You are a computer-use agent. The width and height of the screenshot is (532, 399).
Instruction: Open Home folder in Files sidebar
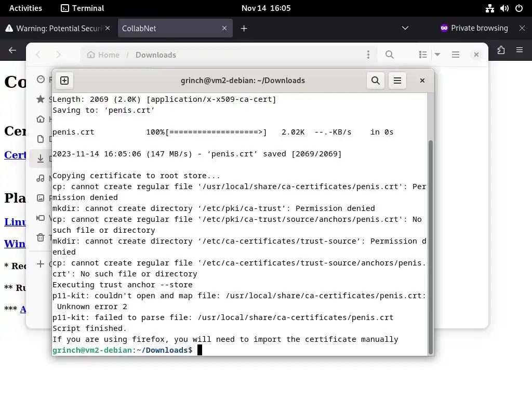pos(41,119)
